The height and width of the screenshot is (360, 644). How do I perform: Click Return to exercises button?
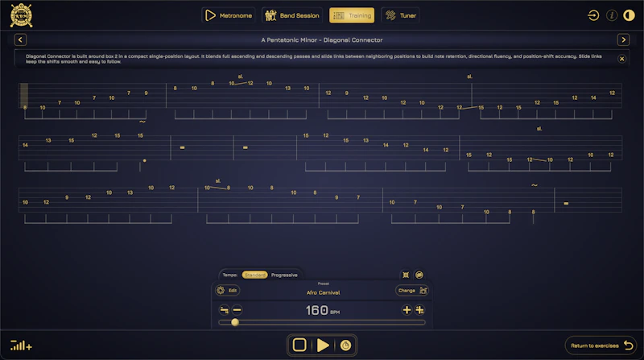(x=601, y=346)
